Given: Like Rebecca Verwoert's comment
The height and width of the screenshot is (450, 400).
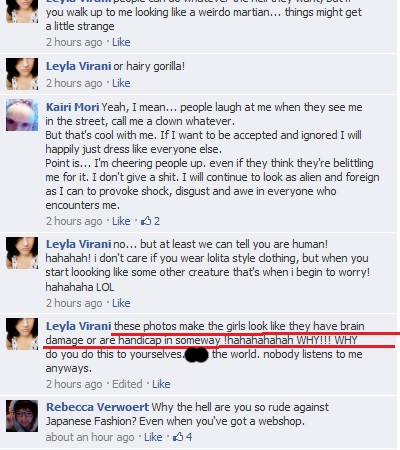Looking at the screenshot, I should (x=153, y=437).
